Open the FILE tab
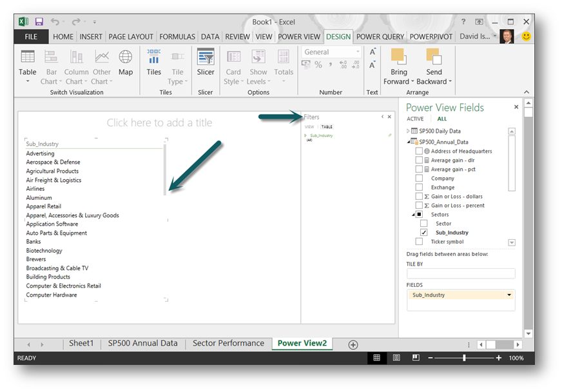The width and height of the screenshot is (562, 392). click(31, 37)
